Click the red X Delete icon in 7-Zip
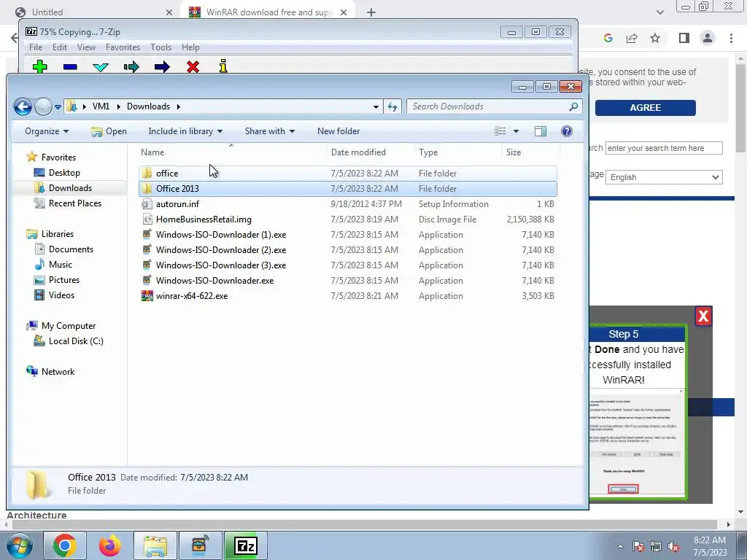Image resolution: width=747 pixels, height=560 pixels. [x=193, y=66]
